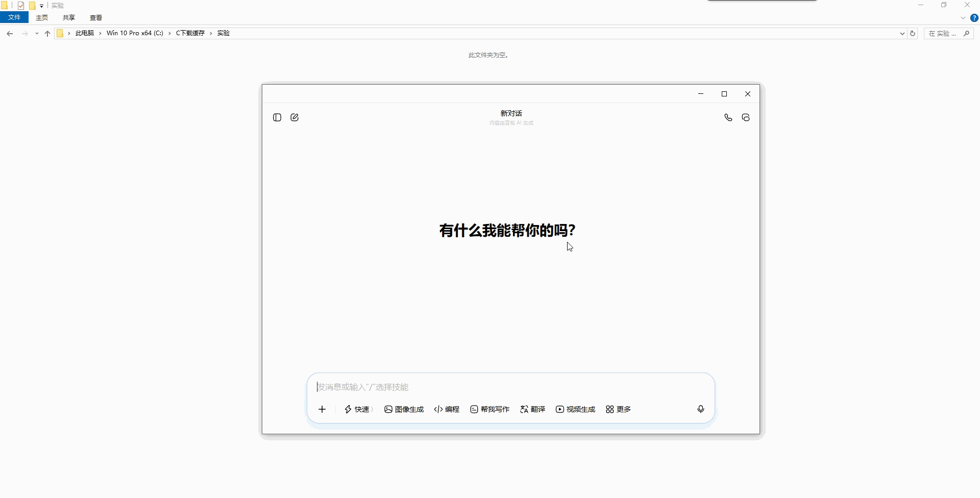
Task: Click the plus attachment button
Action: tap(322, 409)
